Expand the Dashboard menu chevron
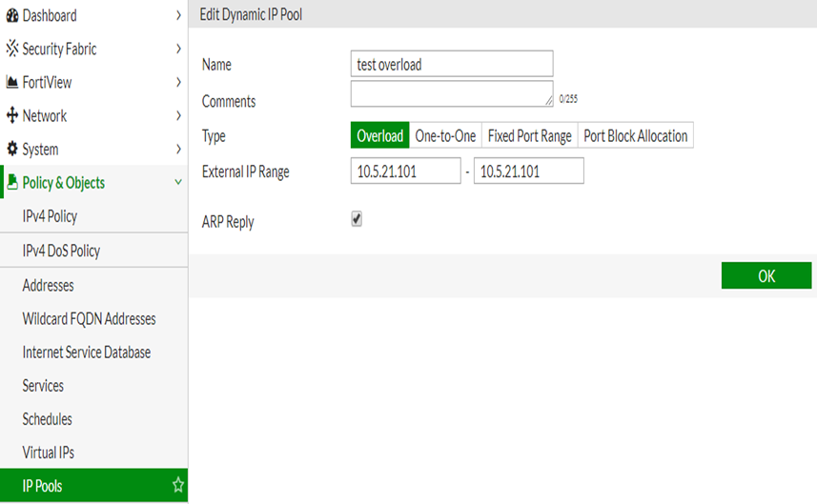 [178, 15]
